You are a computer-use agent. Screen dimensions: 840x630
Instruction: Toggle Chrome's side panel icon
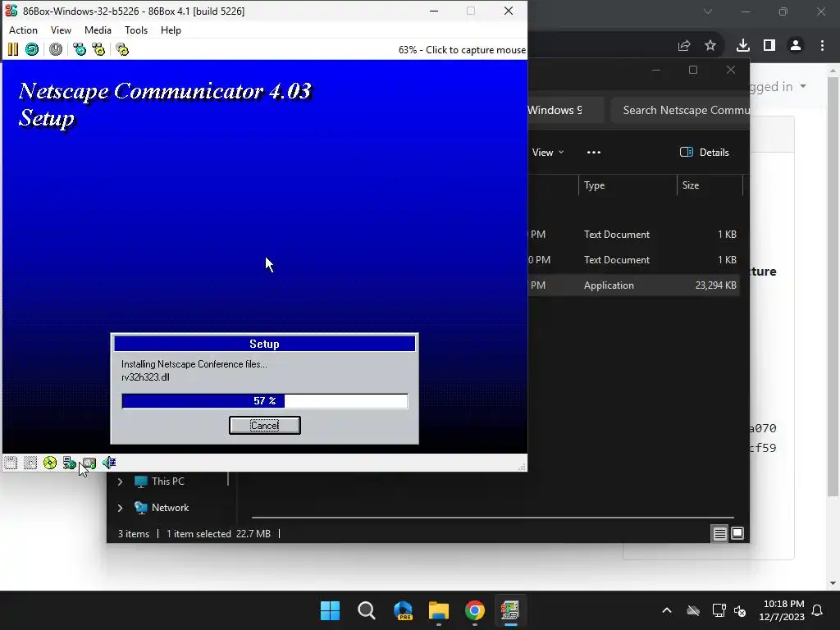coord(769,46)
